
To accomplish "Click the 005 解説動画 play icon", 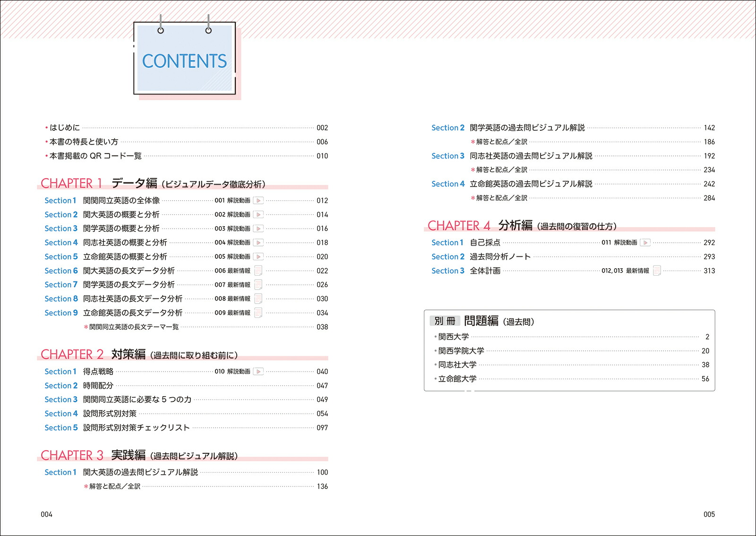I will point(258,257).
